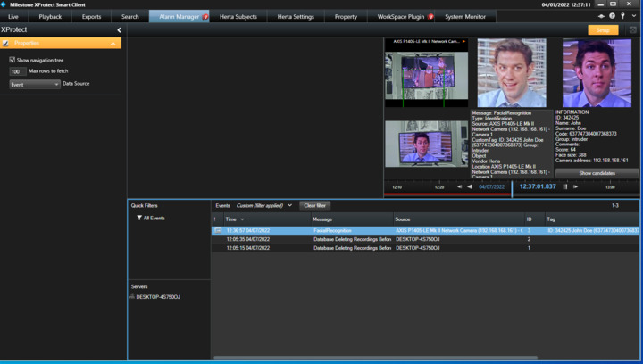
Task: Toggle the Properties header checkbox
Action: [6, 43]
